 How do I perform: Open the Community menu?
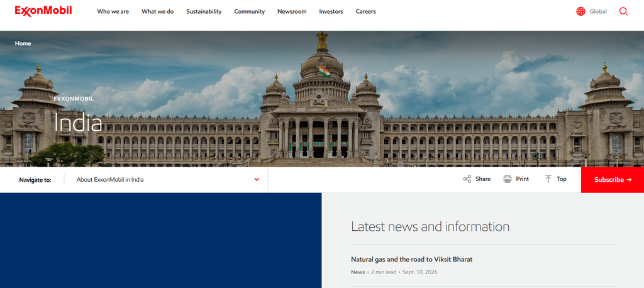(249, 11)
